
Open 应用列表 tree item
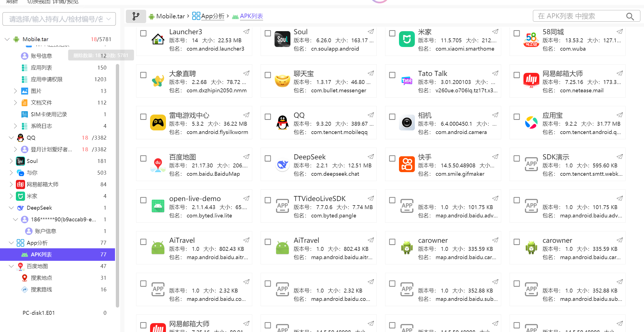pos(41,68)
